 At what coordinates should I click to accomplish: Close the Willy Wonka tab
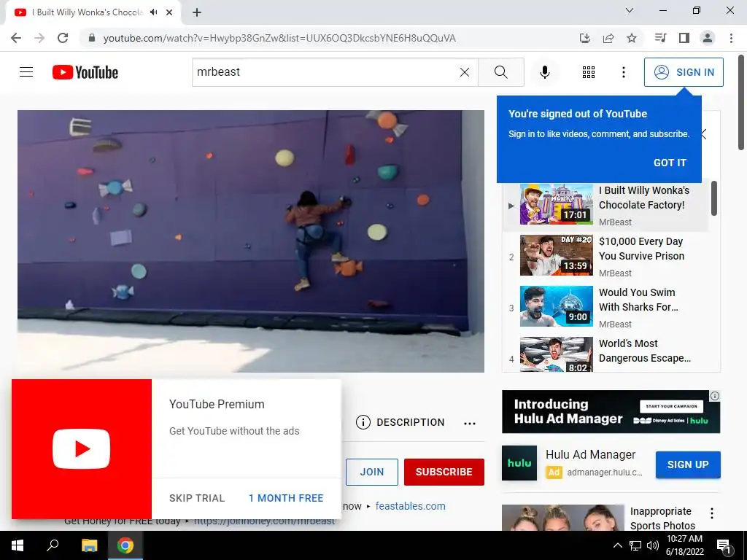coord(169,12)
